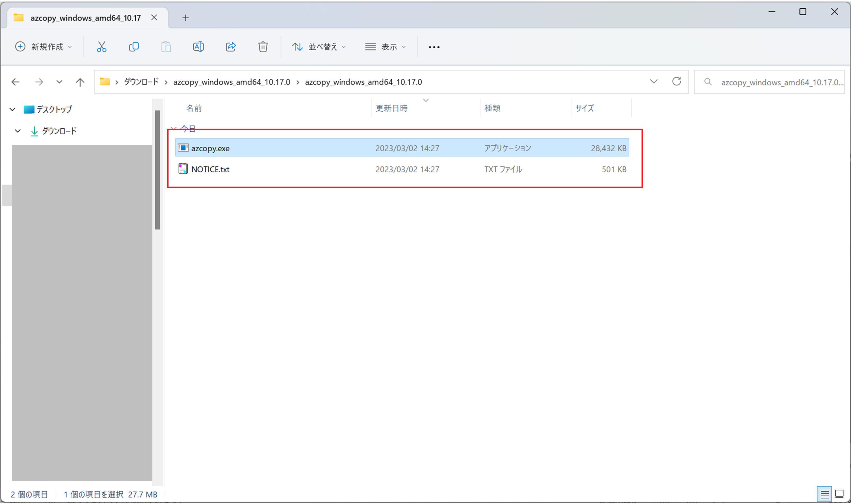The image size is (851, 504).
Task: Open the 並べ替え sort menu
Action: (319, 47)
